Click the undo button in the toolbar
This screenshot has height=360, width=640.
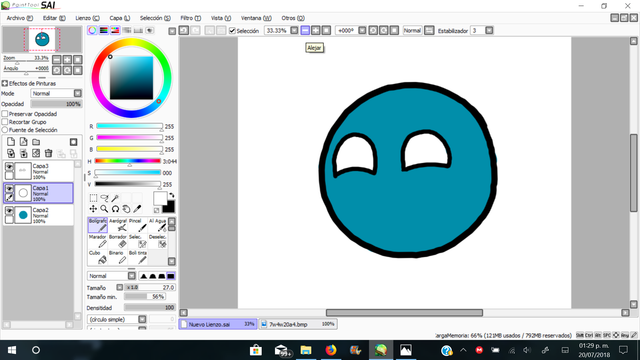[x=184, y=31]
